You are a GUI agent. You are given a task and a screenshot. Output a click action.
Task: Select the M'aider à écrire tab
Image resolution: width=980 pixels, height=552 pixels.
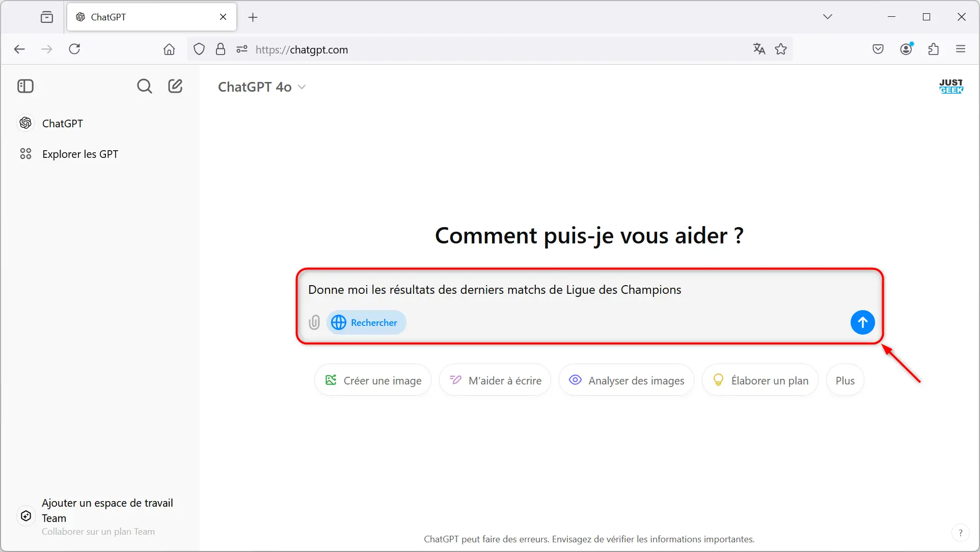pyautogui.click(x=496, y=380)
